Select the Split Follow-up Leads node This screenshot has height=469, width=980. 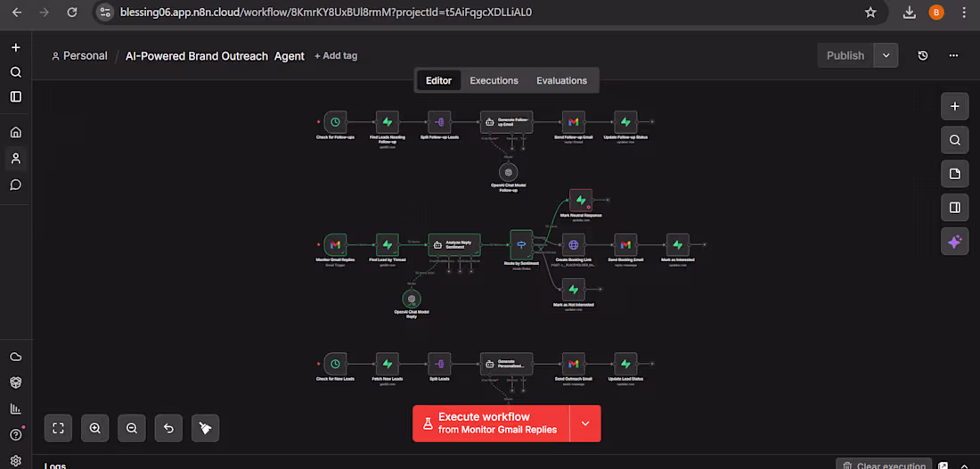(x=439, y=122)
